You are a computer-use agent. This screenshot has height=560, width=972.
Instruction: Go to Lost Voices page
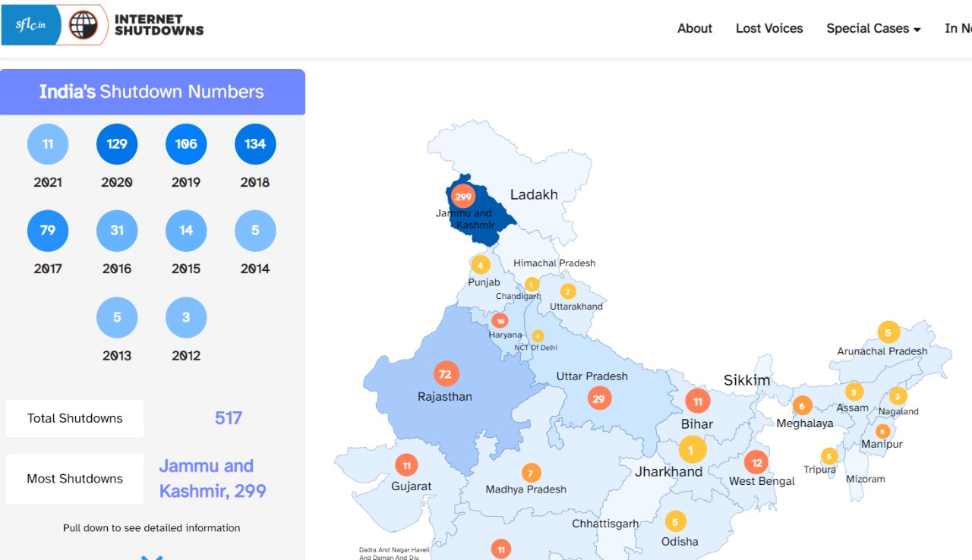769,29
